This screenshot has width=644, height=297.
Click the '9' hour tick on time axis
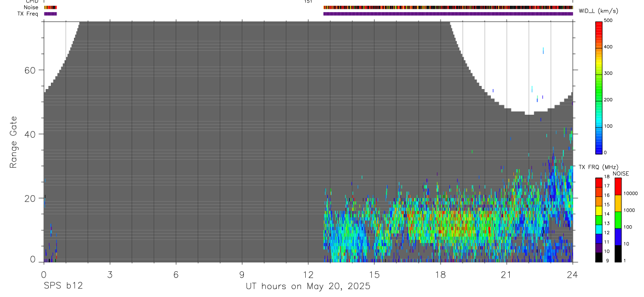pos(242,274)
